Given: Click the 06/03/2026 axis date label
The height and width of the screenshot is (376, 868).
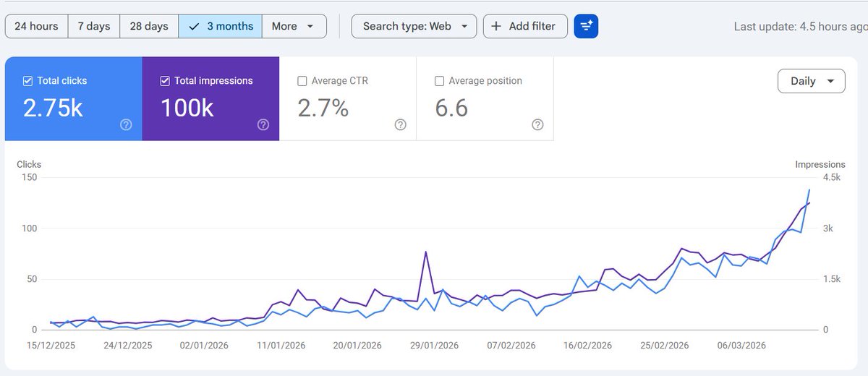Looking at the screenshot, I should (x=741, y=346).
